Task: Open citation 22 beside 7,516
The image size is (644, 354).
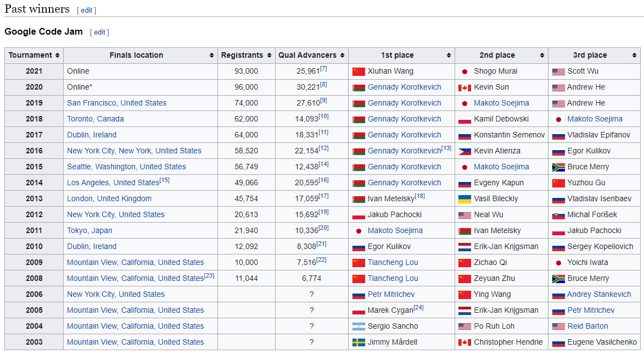Action: click(x=322, y=260)
